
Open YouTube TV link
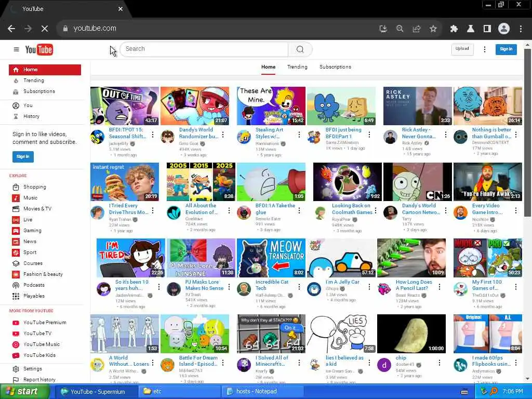click(45, 333)
